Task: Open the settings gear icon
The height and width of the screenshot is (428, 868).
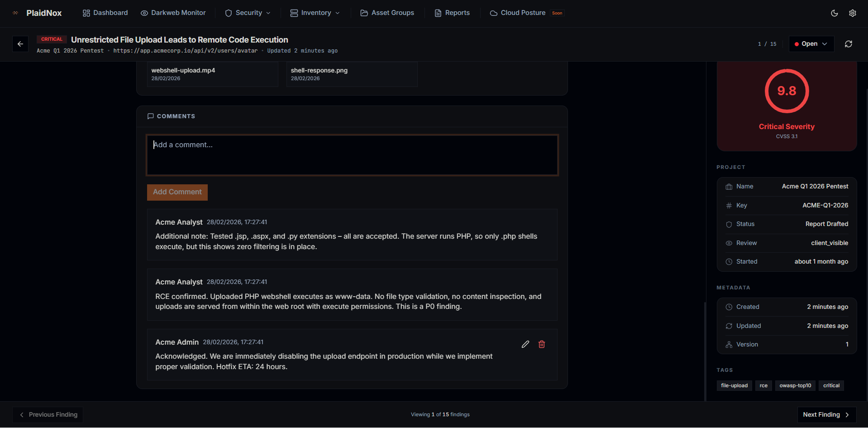Action: point(852,13)
